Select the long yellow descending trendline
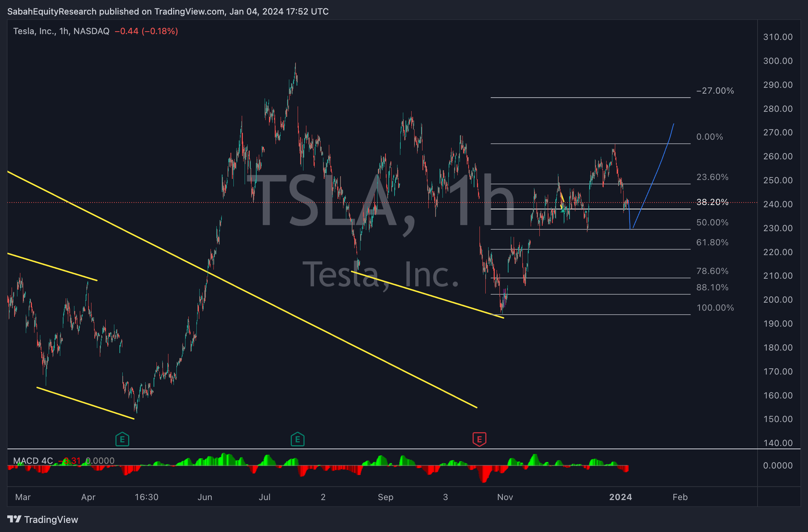808x532 pixels. (x=242, y=290)
